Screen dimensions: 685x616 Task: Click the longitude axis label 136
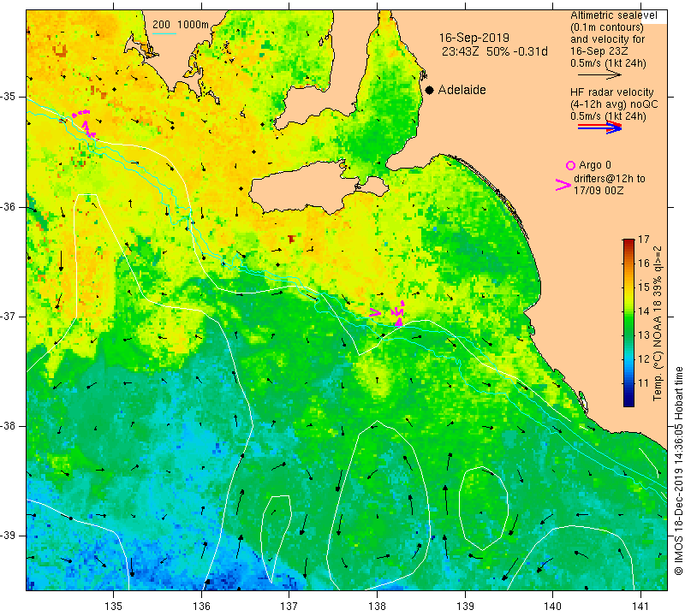(201, 607)
